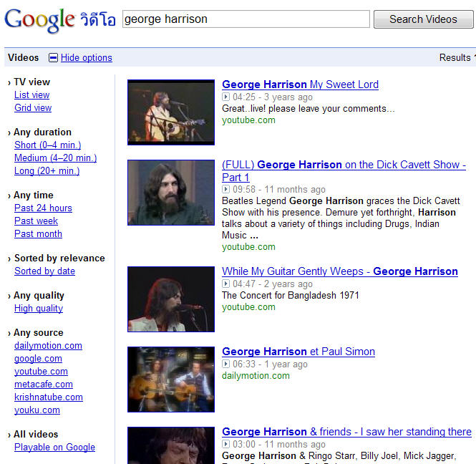The image size is (476, 464).
Task: Filter results to Past 24 hours
Action: [43, 208]
